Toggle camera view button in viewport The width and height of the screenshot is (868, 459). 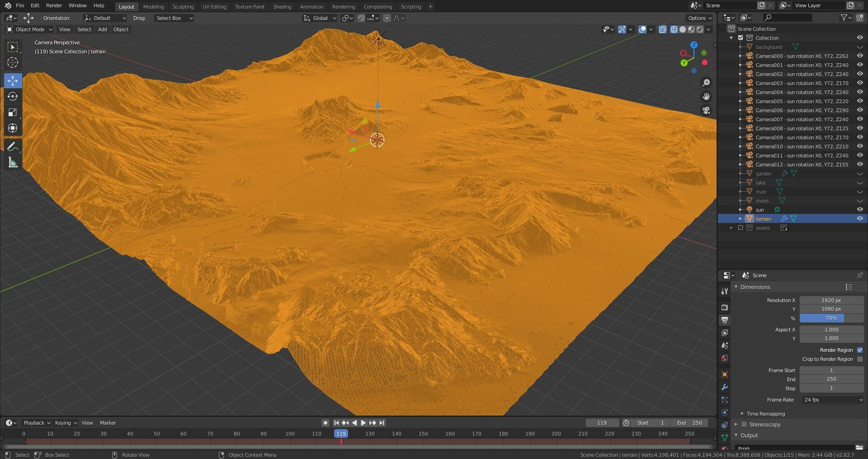click(x=706, y=110)
